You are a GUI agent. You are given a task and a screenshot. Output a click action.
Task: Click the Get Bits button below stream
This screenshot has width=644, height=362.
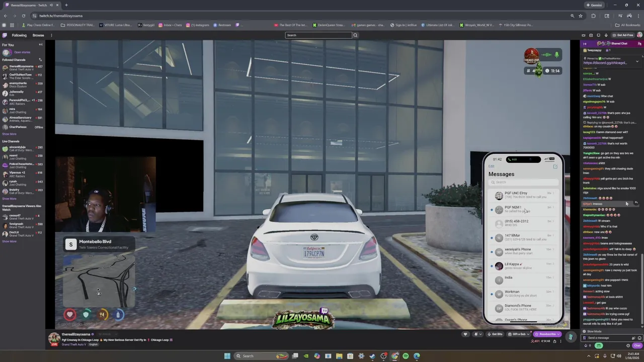pos(495,334)
